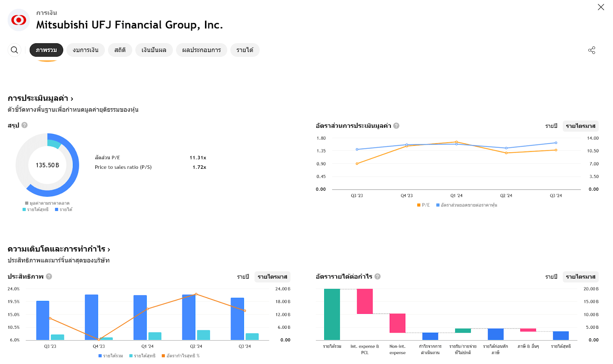
Task: Open help icon next to ประสิทธิภาพ
Action: click(49, 276)
